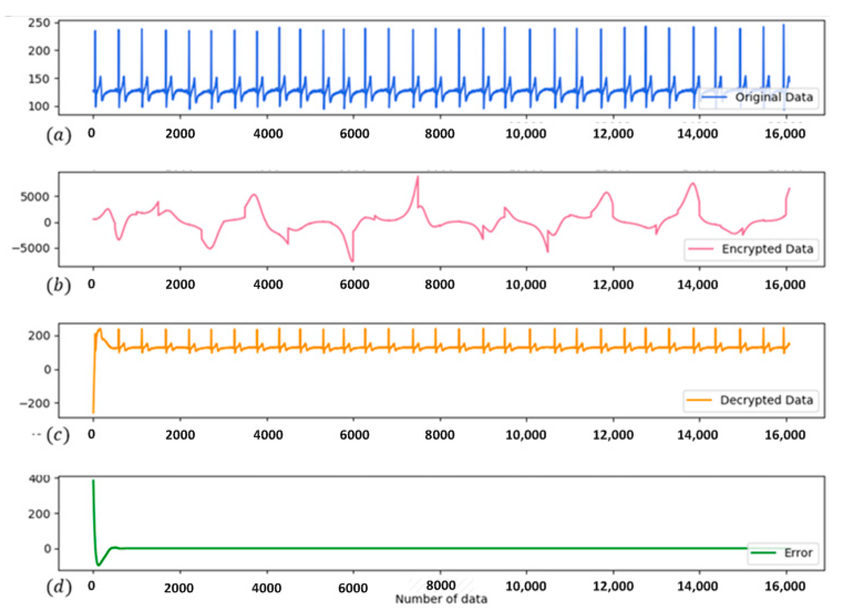Click the −5000 y-axis tick in the encrypted plot
This screenshot has height=616, width=846.
point(31,248)
